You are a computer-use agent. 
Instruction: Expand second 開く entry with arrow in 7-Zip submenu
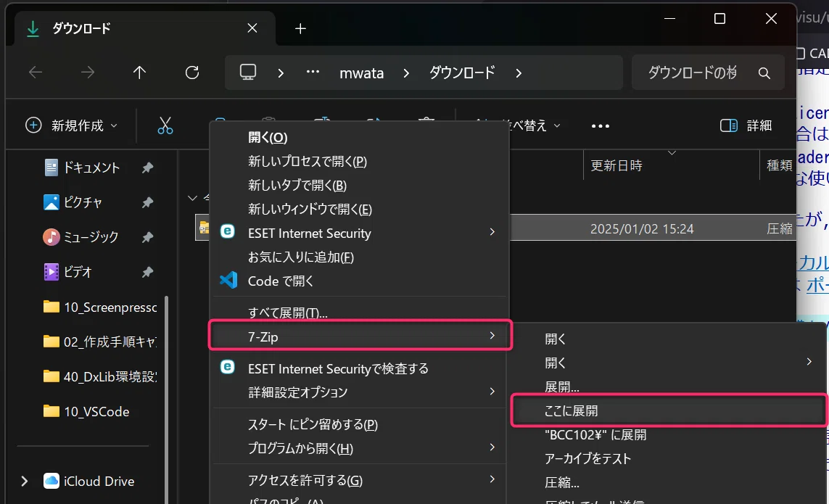click(x=809, y=362)
